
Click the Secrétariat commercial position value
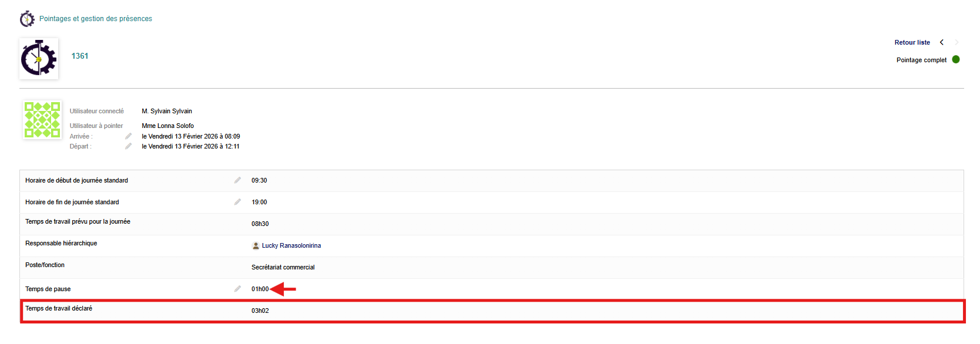(x=283, y=267)
